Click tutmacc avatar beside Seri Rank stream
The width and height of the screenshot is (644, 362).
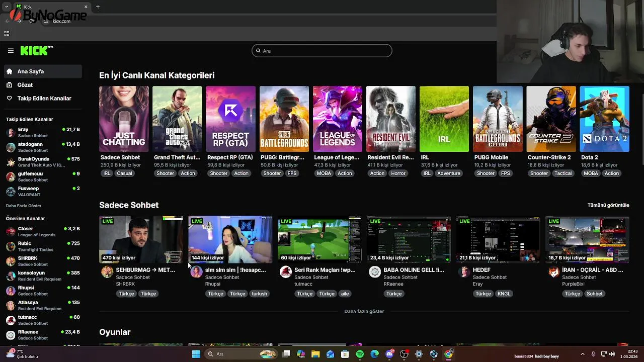click(x=285, y=272)
